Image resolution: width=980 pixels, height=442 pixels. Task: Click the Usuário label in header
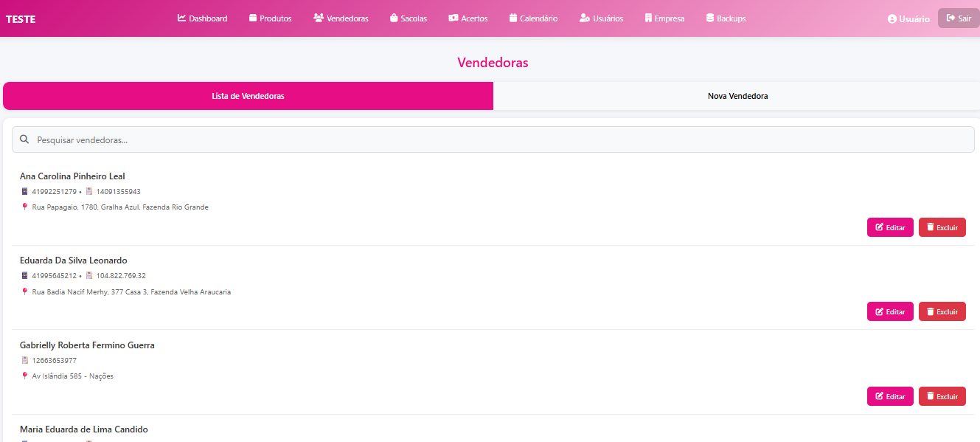[914, 19]
